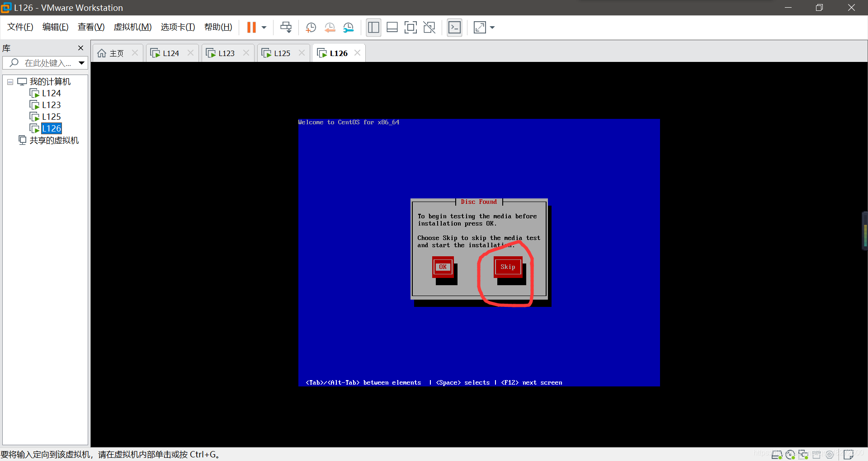Select L123 in the library tree
This screenshot has height=461, width=868.
tap(51, 105)
